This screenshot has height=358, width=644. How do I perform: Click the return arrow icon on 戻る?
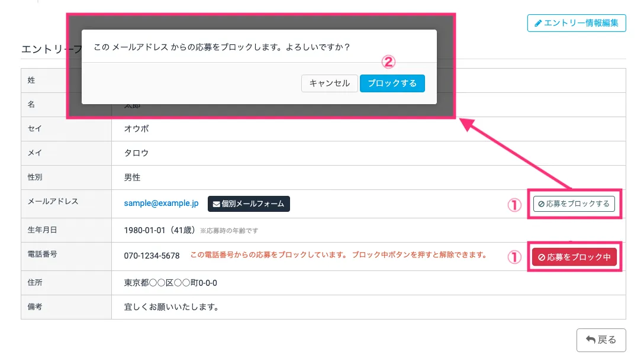(x=590, y=340)
